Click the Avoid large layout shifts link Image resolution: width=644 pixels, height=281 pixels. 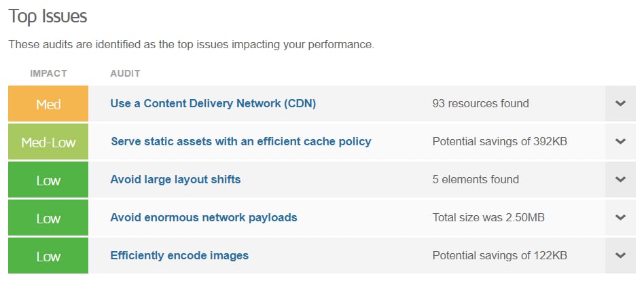tap(175, 180)
